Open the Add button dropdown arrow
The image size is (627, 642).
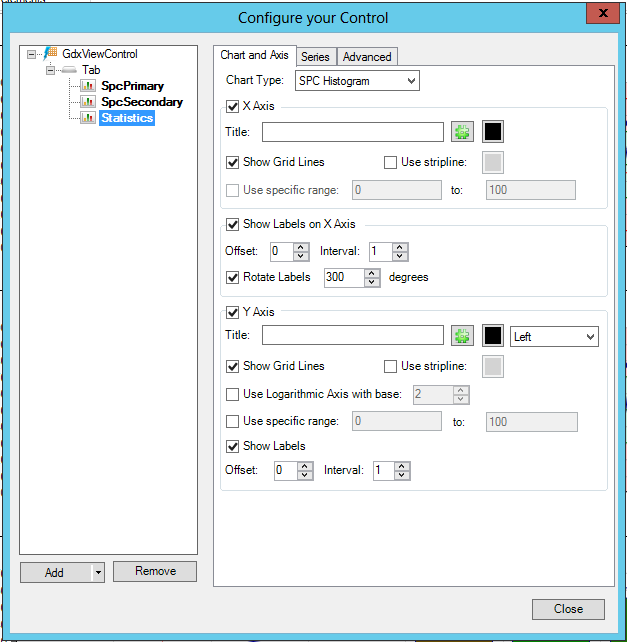[x=98, y=572]
